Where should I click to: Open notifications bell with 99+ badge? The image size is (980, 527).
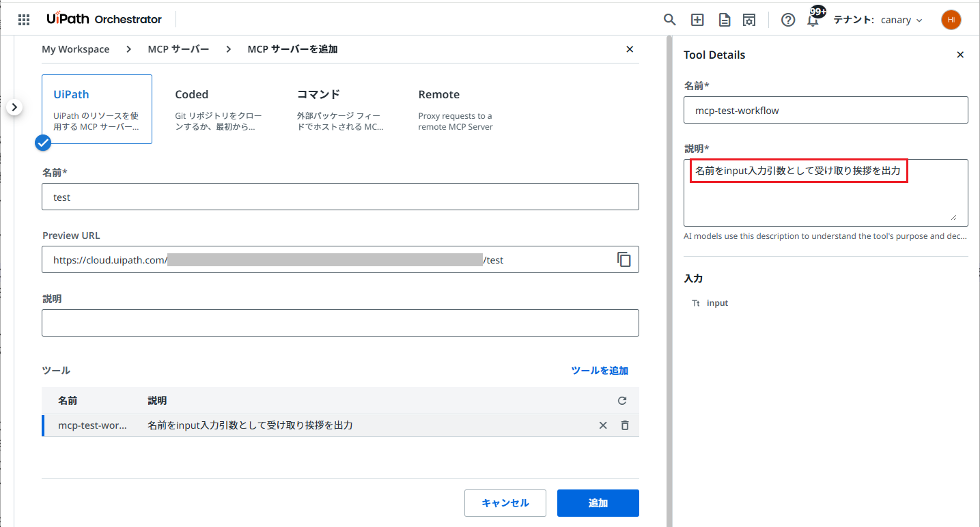point(813,18)
